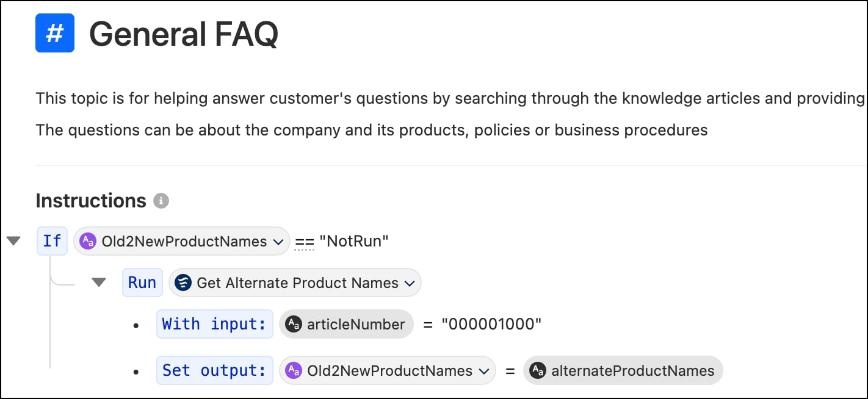868x399 pixels.
Task: Click the "000001000" article number value
Action: tap(491, 325)
